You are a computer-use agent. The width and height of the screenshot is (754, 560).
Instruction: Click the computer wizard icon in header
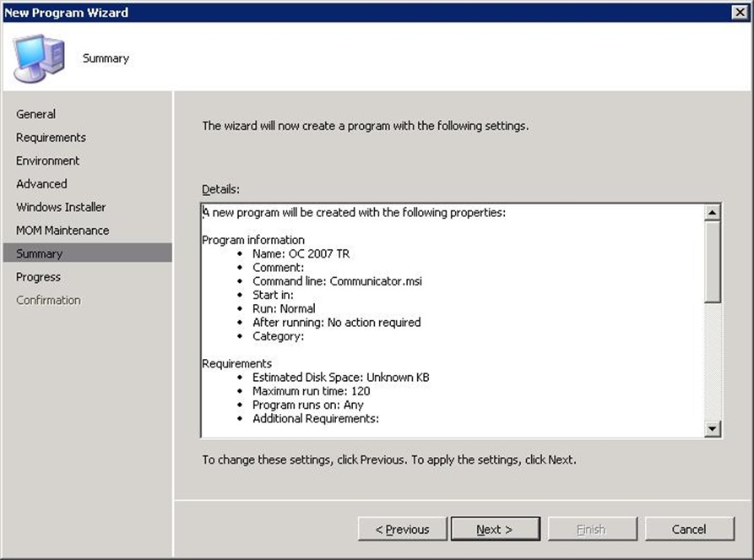(39, 58)
